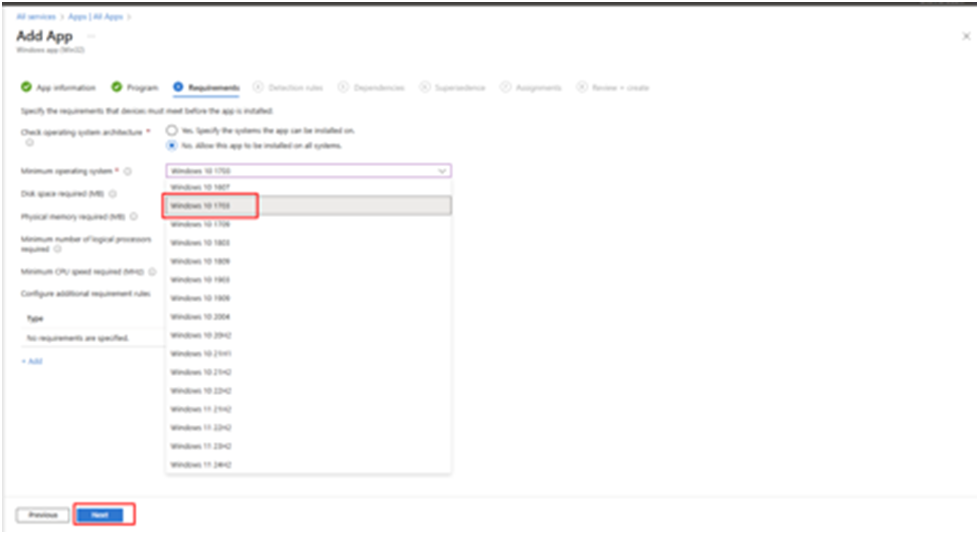Choose Windows 10 20H2 from the list
Screen dimensions: 979x534
(308, 335)
